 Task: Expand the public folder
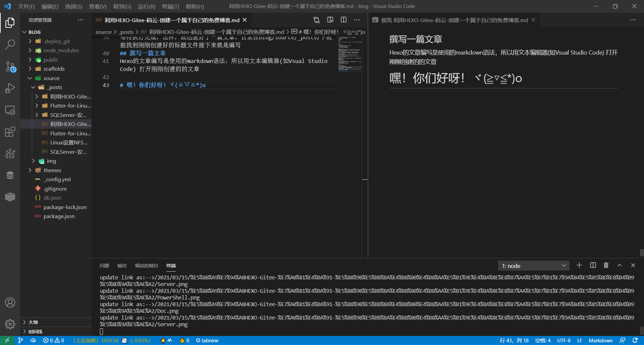(56, 60)
